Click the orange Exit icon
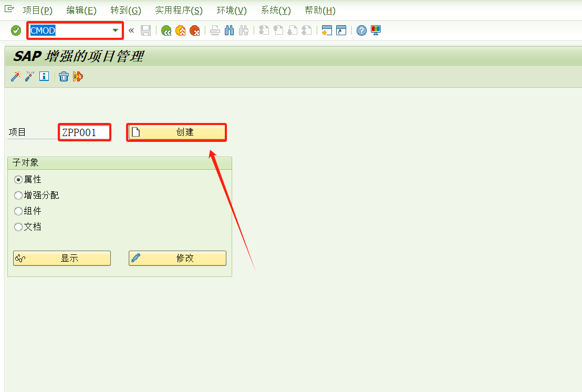The image size is (582, 392). coord(180,30)
